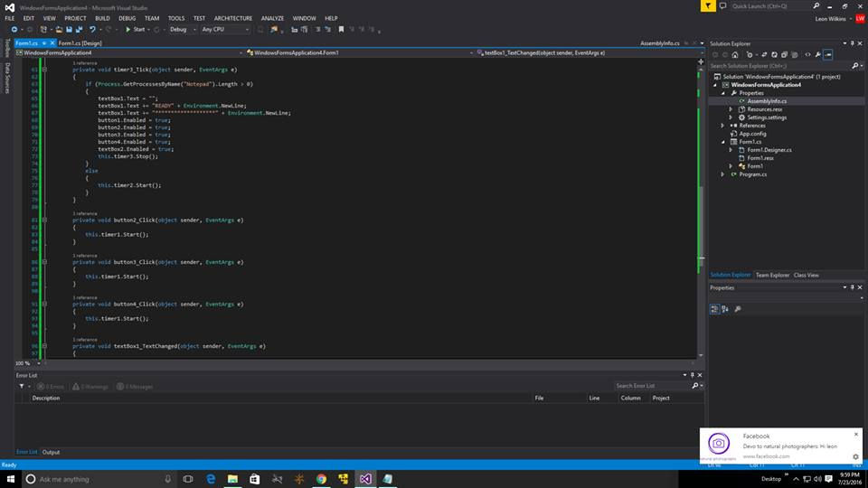Click the Save All toolbar icon

[79, 29]
